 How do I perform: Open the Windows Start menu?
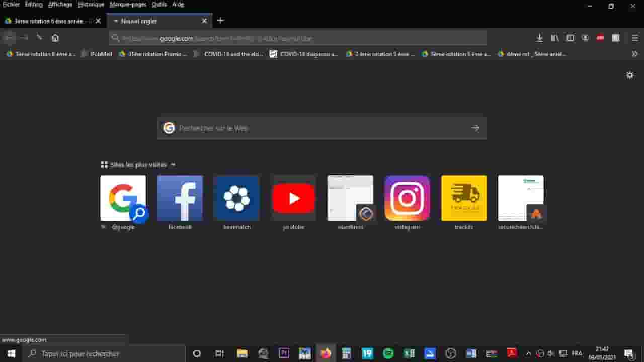click(11, 353)
